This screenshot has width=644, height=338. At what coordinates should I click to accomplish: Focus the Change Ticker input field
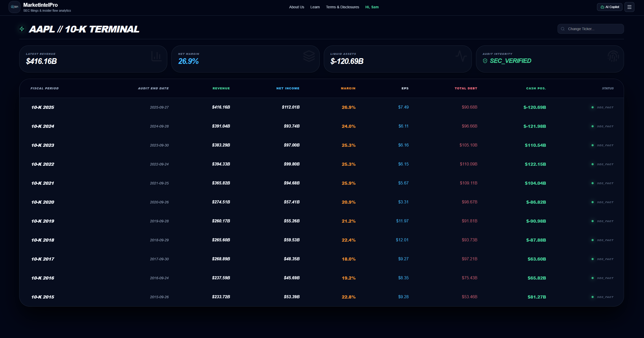tap(593, 29)
